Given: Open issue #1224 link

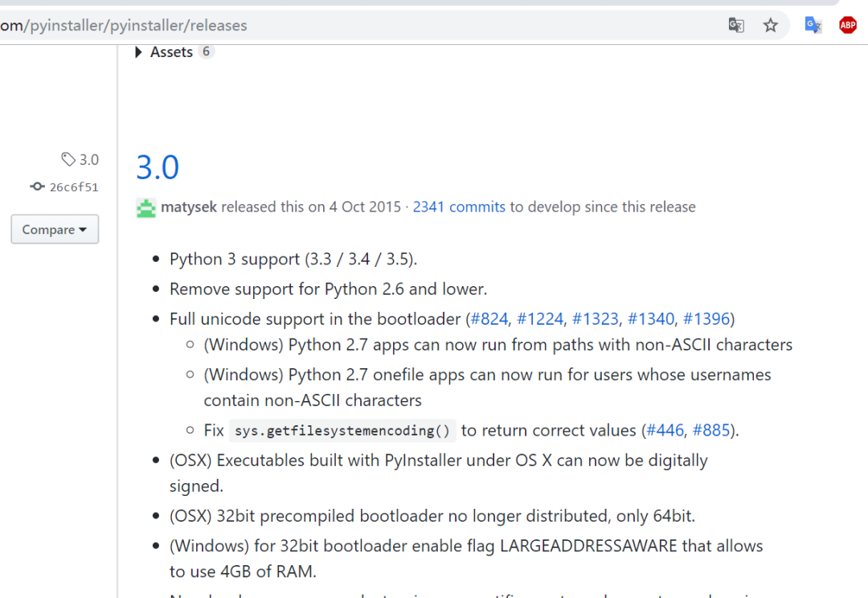Looking at the screenshot, I should pyautogui.click(x=540, y=319).
